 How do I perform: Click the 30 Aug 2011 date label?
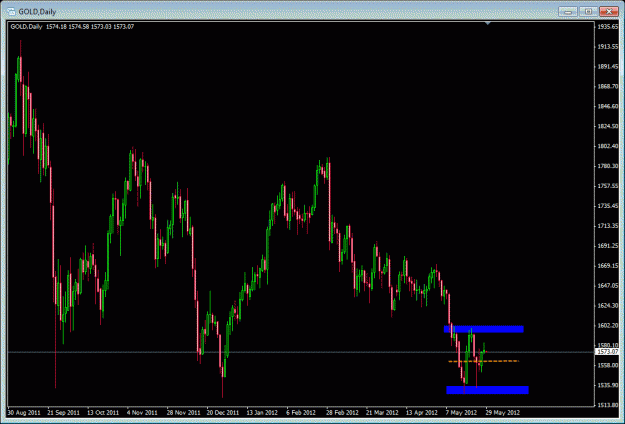click(24, 412)
